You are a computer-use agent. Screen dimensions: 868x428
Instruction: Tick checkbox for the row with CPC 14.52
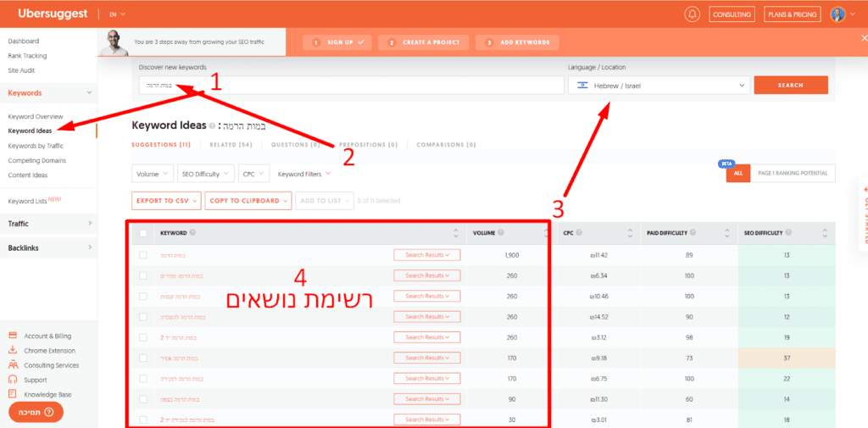142,316
